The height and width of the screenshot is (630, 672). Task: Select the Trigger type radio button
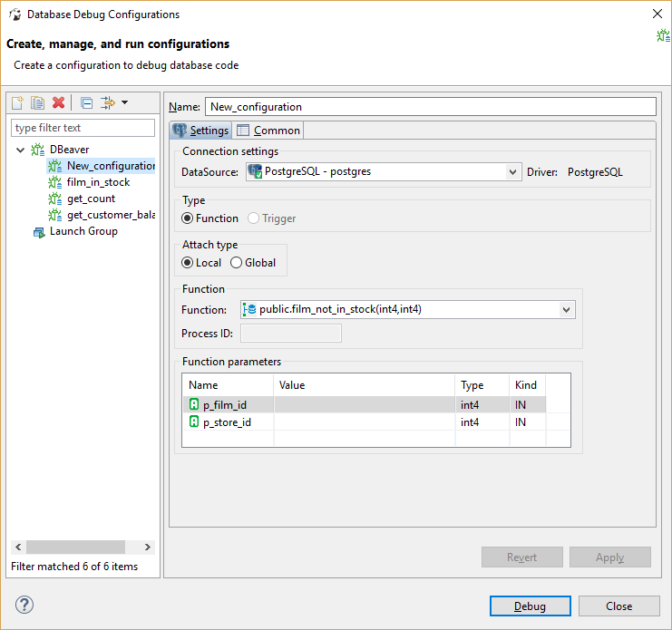(253, 218)
